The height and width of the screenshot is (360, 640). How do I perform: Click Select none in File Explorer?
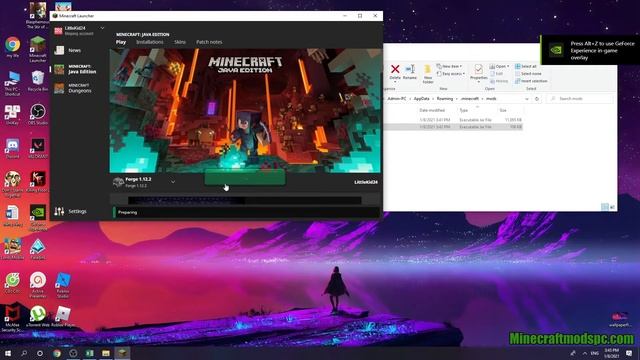[528, 73]
